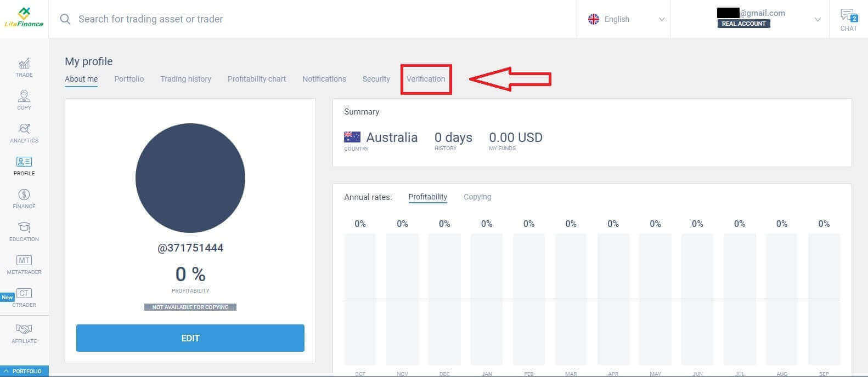Click the REAL ACCOUNT badge
Viewport: 868px width, 377px height.
[743, 24]
